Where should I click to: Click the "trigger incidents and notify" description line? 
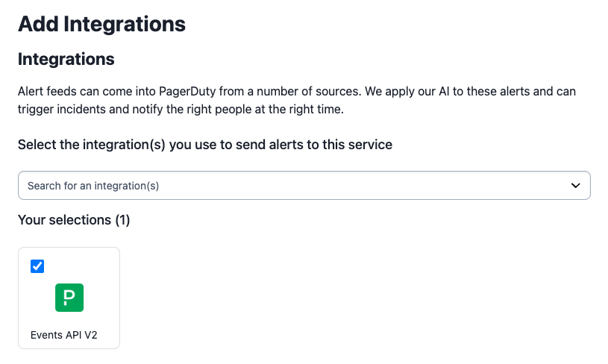[x=97, y=110]
